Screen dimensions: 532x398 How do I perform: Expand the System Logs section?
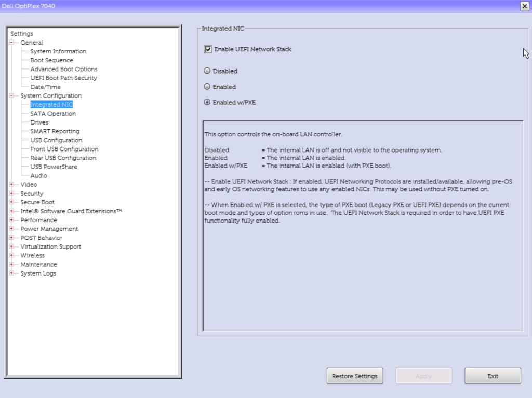11,273
